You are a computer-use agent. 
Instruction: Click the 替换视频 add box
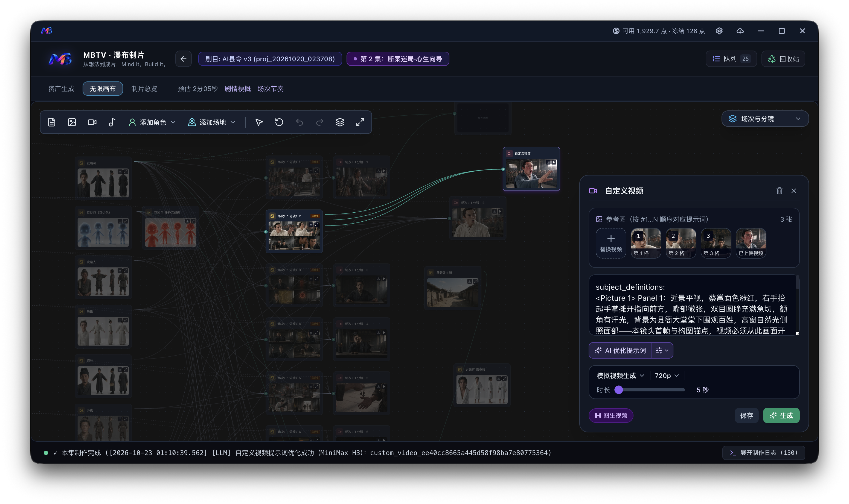point(611,243)
